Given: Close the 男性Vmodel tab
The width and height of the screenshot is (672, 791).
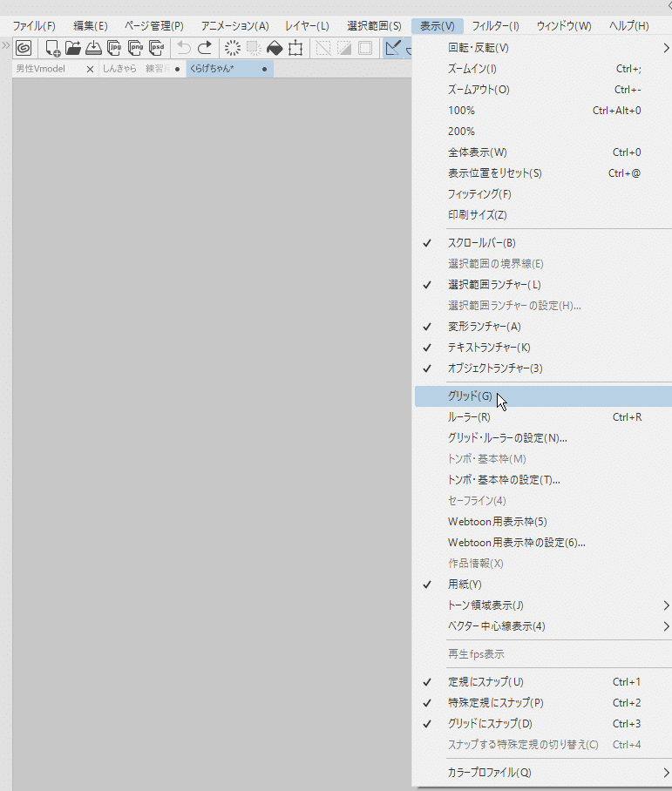Looking at the screenshot, I should (x=90, y=69).
